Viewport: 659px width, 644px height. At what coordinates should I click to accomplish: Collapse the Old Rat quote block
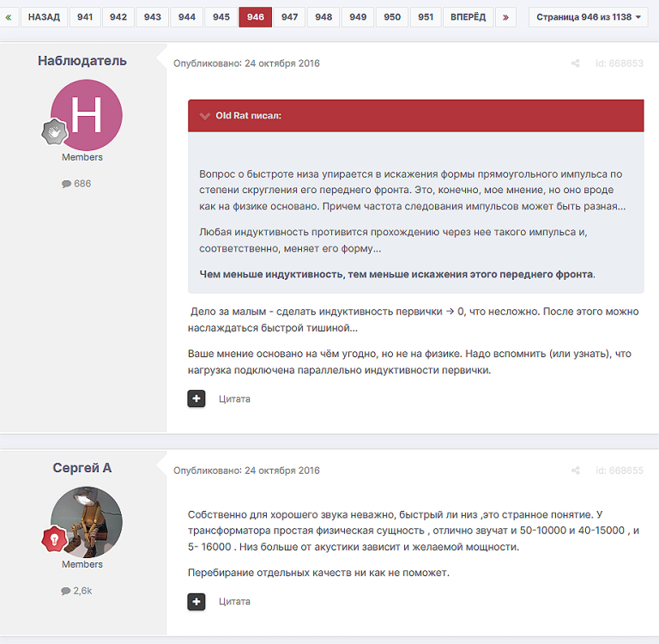pyautogui.click(x=204, y=116)
